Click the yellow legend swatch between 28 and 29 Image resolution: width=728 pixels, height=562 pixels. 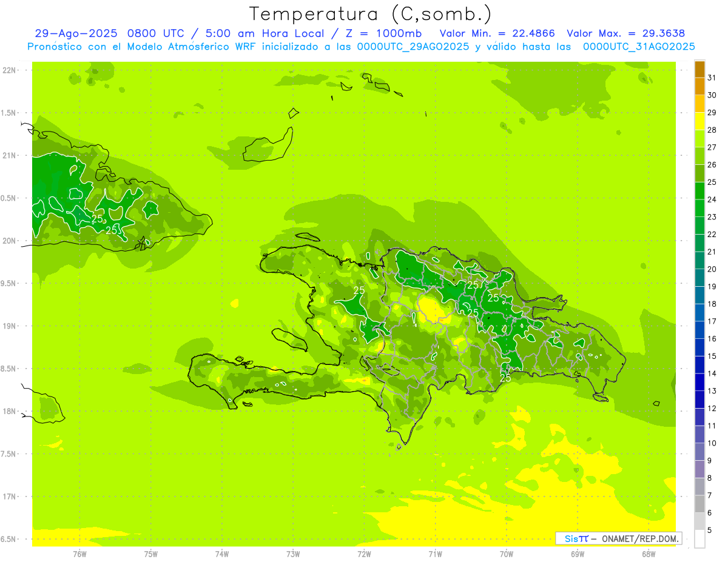click(x=699, y=121)
